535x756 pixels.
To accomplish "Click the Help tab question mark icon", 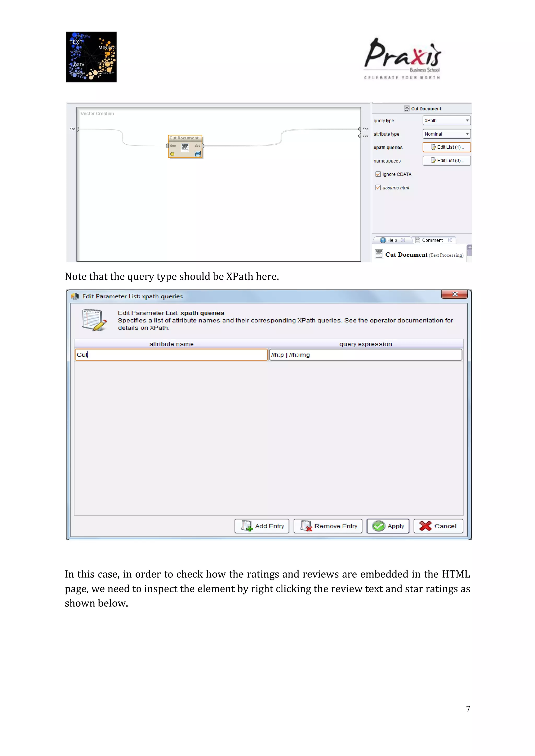I will (383, 240).
